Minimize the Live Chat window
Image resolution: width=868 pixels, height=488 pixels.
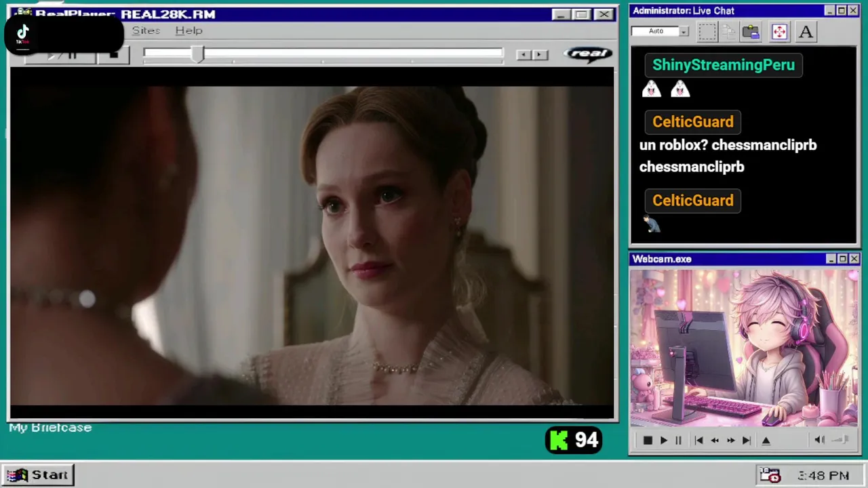[830, 11]
